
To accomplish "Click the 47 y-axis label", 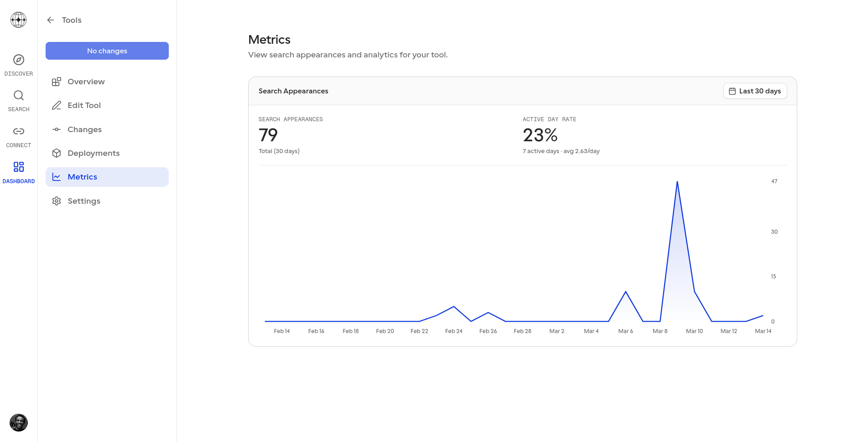I will tap(774, 181).
